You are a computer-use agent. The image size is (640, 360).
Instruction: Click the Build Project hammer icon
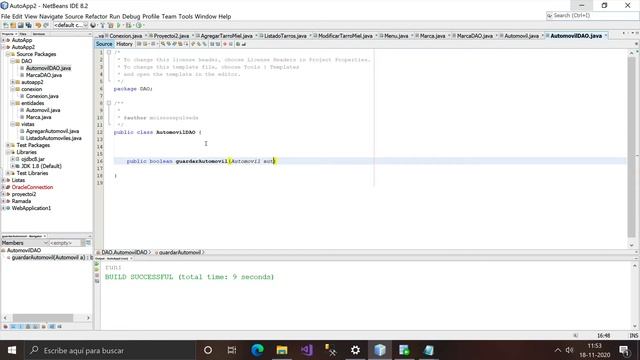102,25
